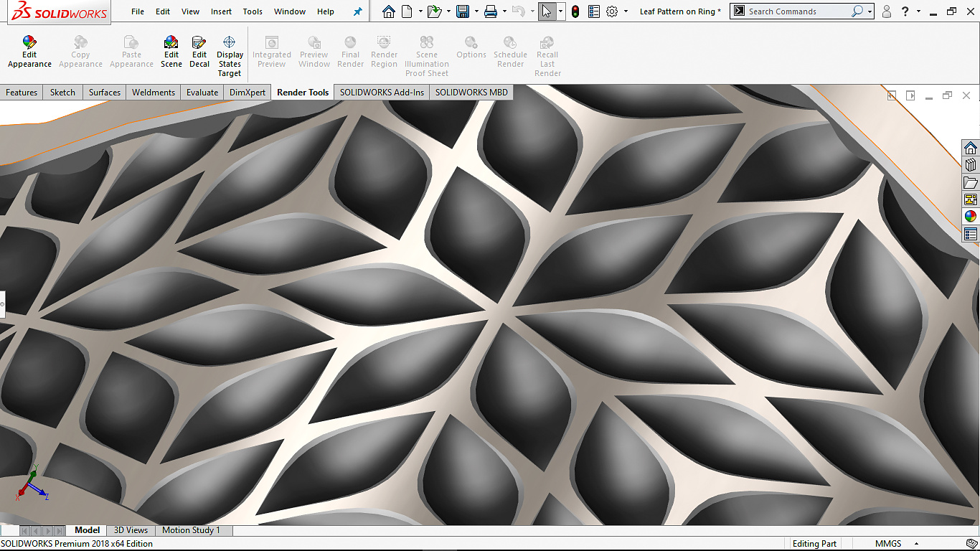980x551 pixels.
Task: Click the Save icon in toolbar
Action: point(463,11)
